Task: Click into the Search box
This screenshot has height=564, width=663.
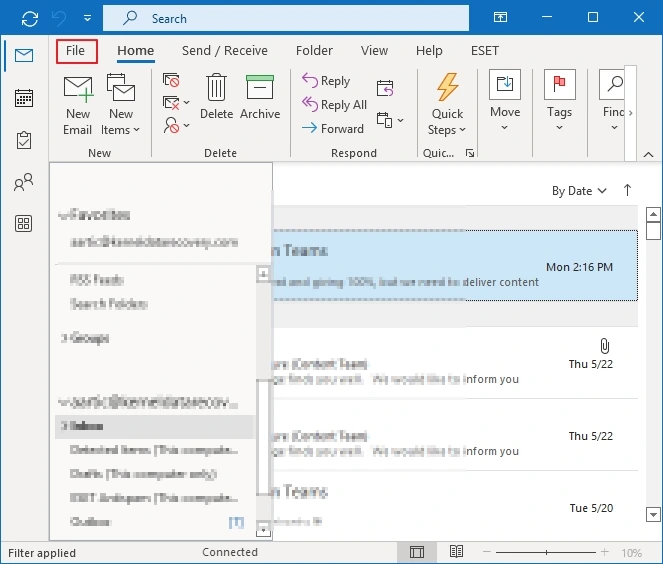Action: (x=286, y=18)
